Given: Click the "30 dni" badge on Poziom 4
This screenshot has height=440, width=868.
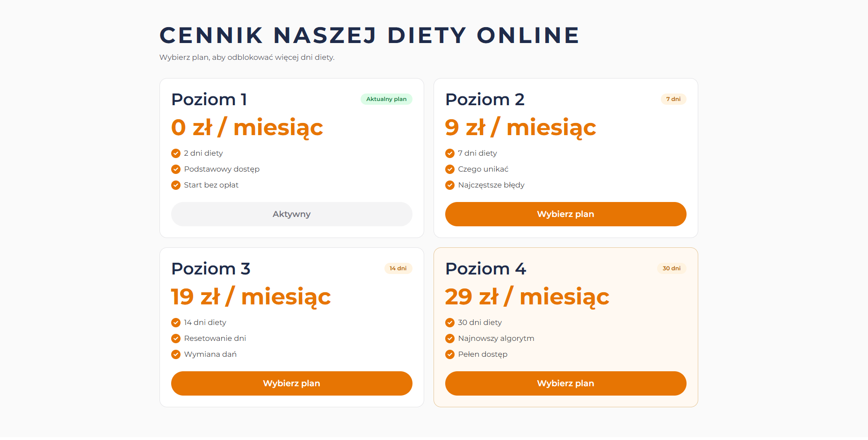Looking at the screenshot, I should click(672, 268).
